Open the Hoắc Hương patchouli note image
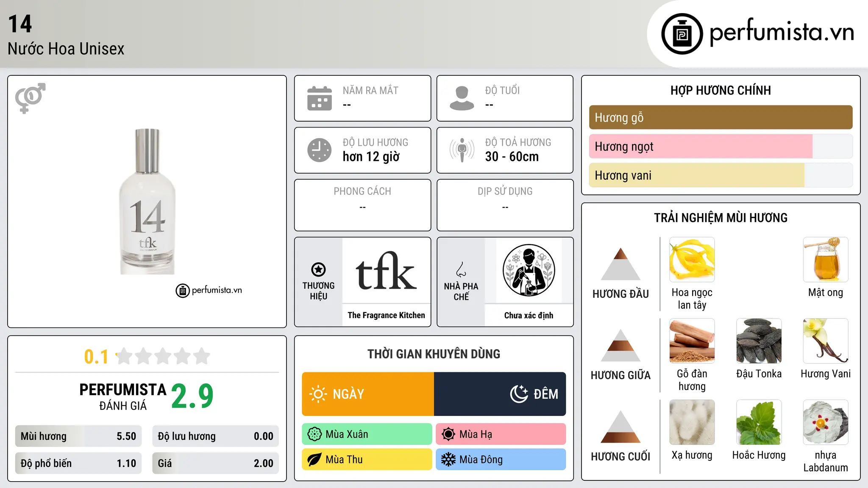Screen dimensions: 868x488 (x=759, y=422)
